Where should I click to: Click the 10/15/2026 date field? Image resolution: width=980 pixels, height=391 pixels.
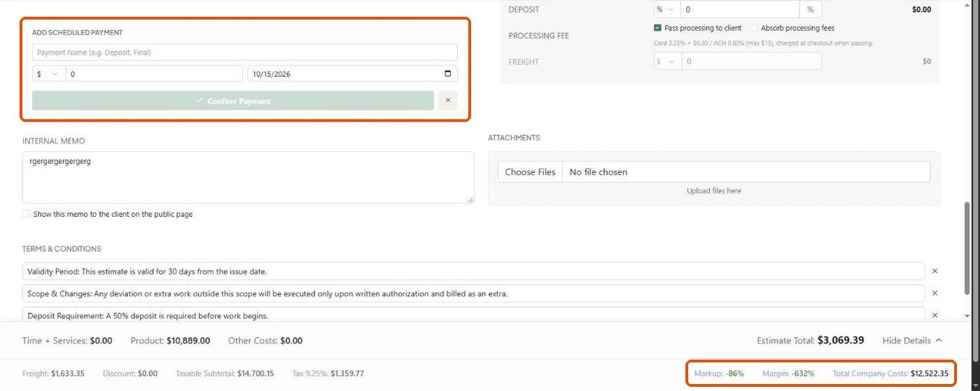[352, 73]
